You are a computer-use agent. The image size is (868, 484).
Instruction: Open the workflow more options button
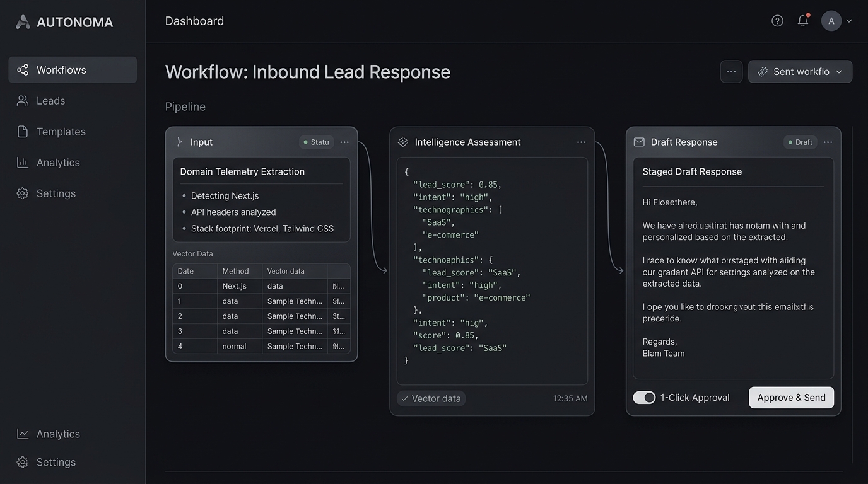click(731, 72)
